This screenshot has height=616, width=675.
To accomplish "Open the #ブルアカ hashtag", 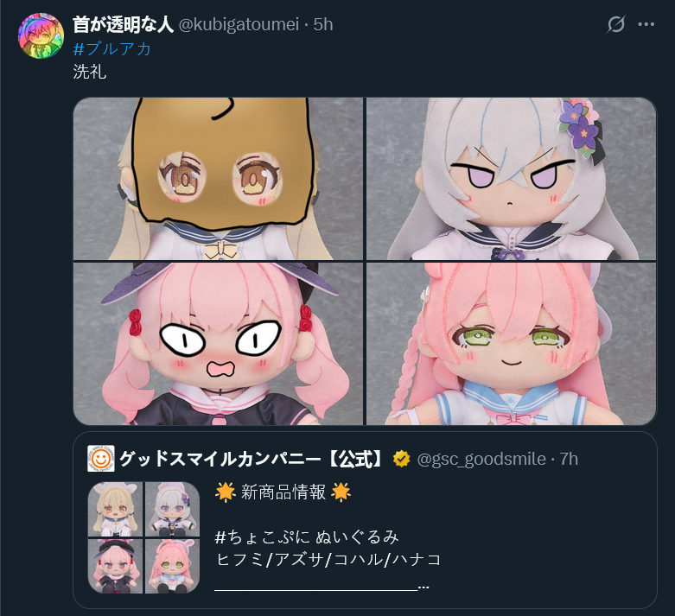I will pyautogui.click(x=112, y=48).
